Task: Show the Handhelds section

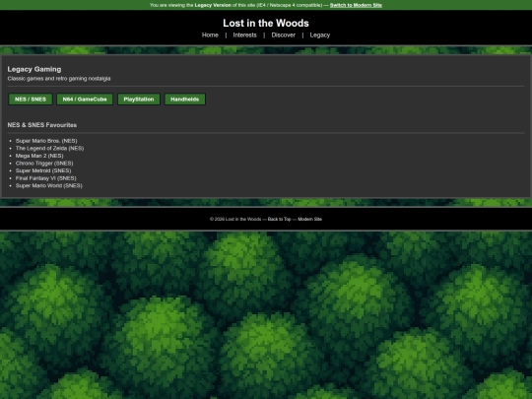Action: 185,100
